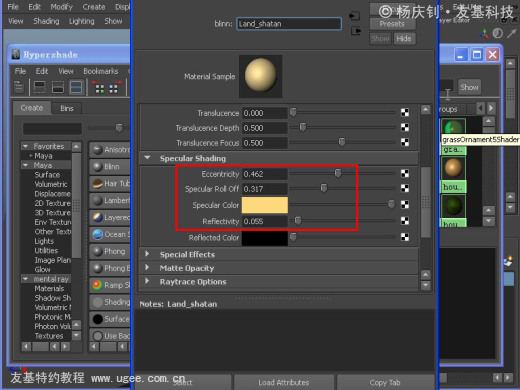The width and height of the screenshot is (520, 390).
Task: Click the Specular Roll Off slider handle
Action: pos(324,188)
